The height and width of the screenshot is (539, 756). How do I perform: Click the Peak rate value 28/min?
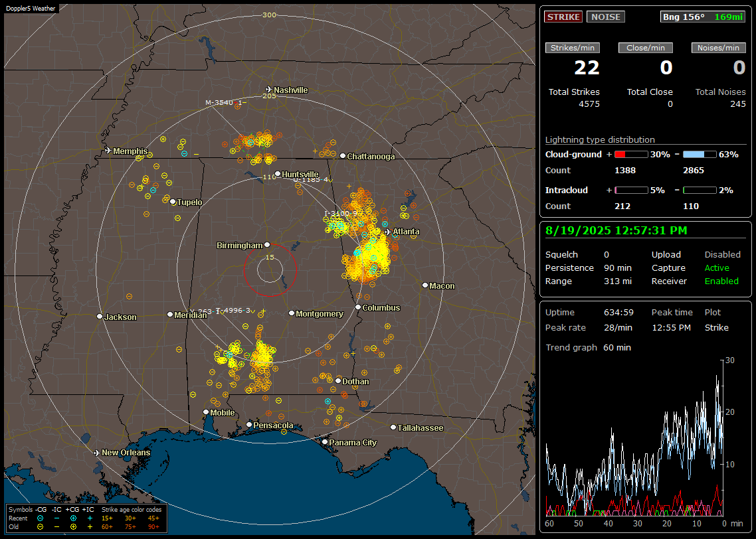tap(618, 327)
